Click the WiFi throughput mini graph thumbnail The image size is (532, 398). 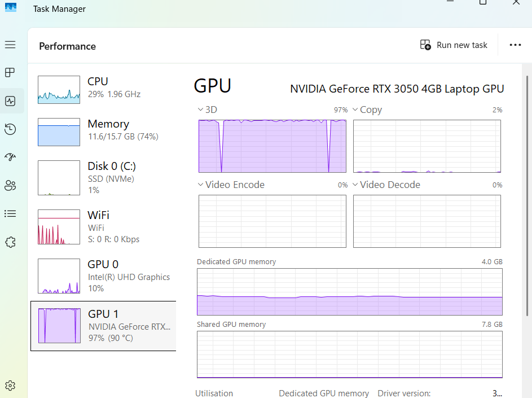pyautogui.click(x=59, y=227)
